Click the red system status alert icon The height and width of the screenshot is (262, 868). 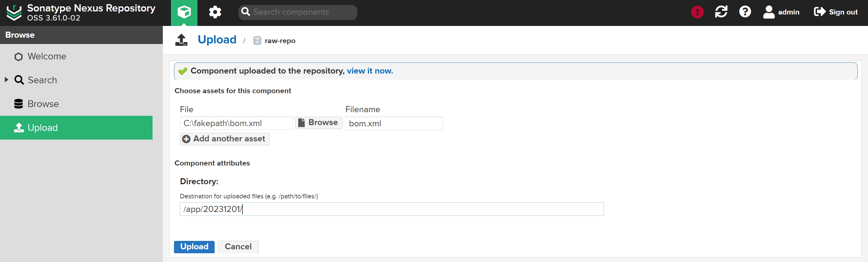(697, 12)
